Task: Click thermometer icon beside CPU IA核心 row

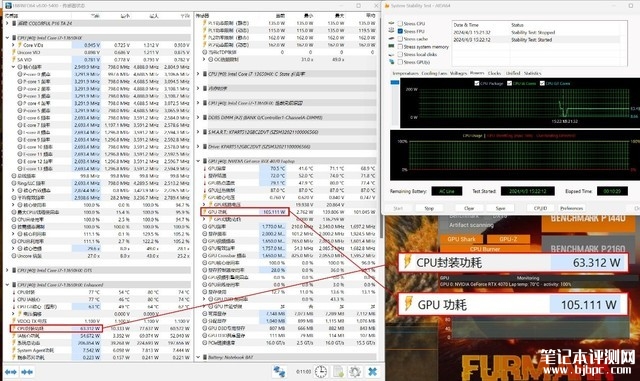Action: pos(14,299)
